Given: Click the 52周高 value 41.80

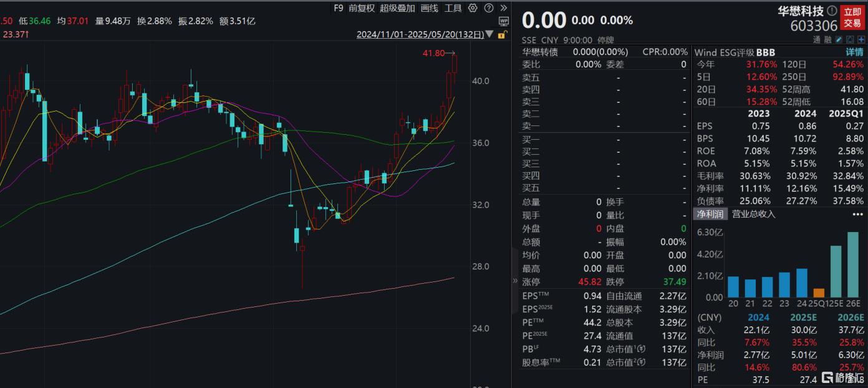Looking at the screenshot, I should click(852, 89).
